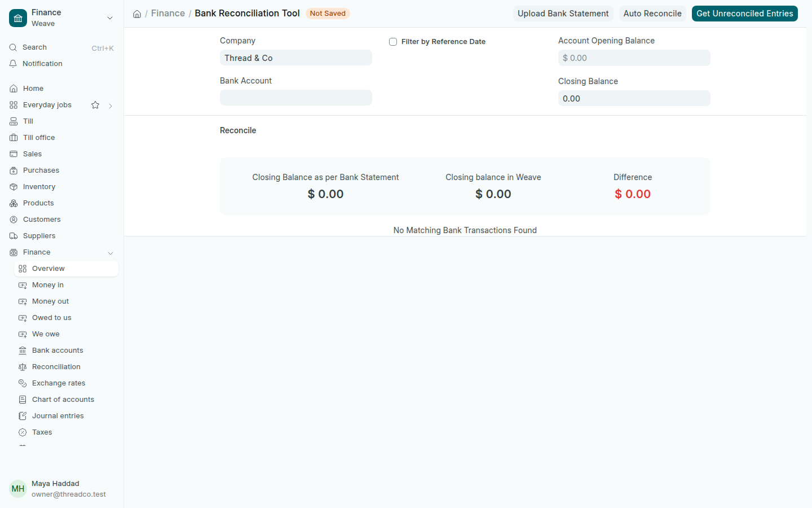This screenshot has width=812, height=508.
Task: Click the Reconciliation scales icon
Action: coord(23,367)
